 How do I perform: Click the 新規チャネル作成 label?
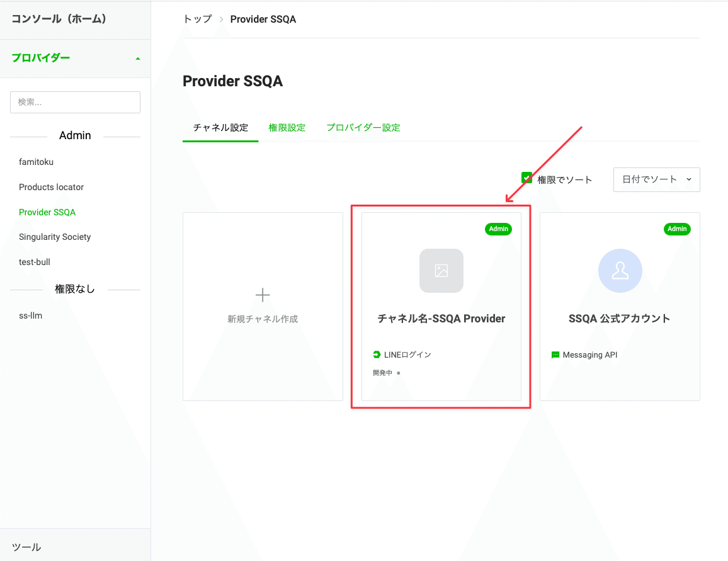[x=263, y=319]
